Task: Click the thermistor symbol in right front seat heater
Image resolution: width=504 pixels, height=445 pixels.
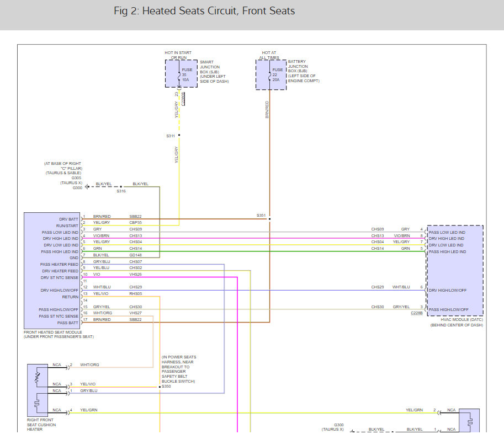Action: pos(38,378)
